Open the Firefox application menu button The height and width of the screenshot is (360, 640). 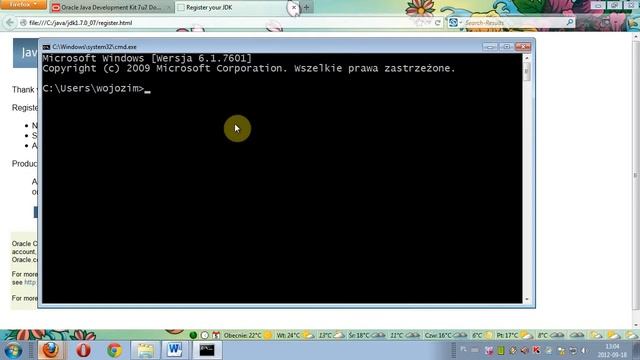pos(23,4)
